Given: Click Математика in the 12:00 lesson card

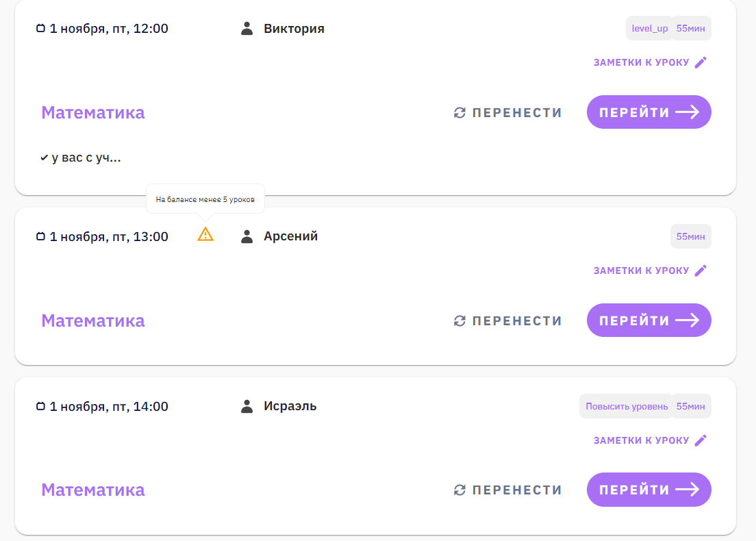Looking at the screenshot, I should [93, 112].
